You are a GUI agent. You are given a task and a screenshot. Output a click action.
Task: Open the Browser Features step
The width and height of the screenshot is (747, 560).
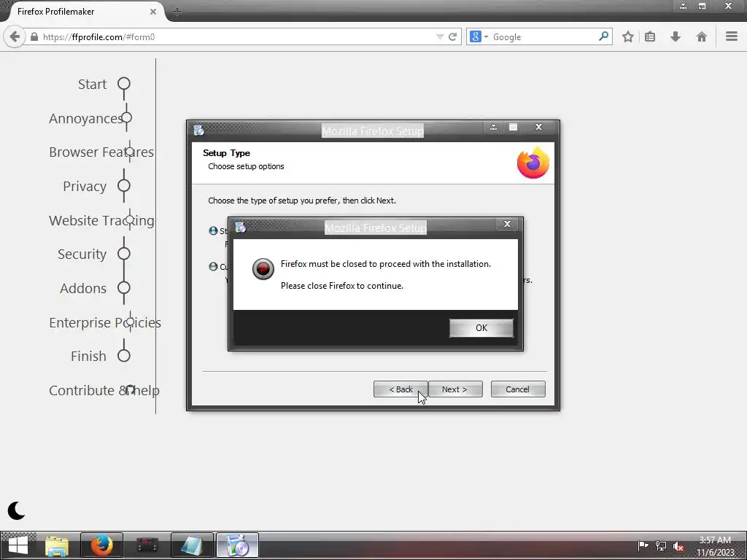point(101,152)
